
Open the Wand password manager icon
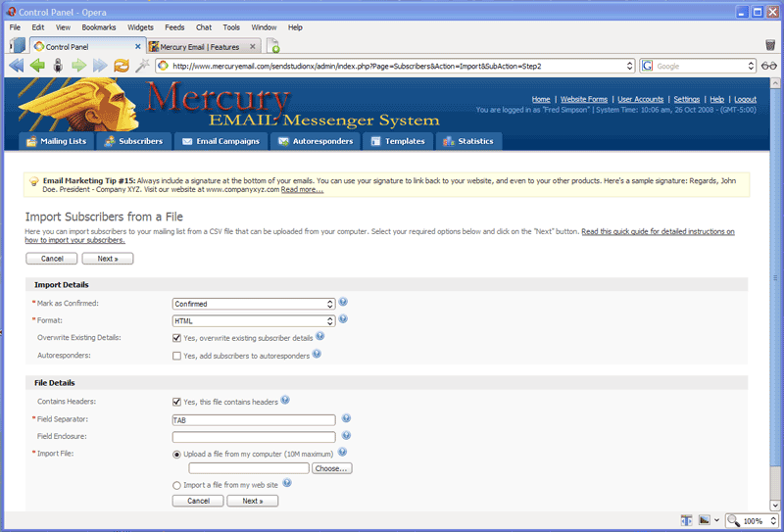coord(142,66)
